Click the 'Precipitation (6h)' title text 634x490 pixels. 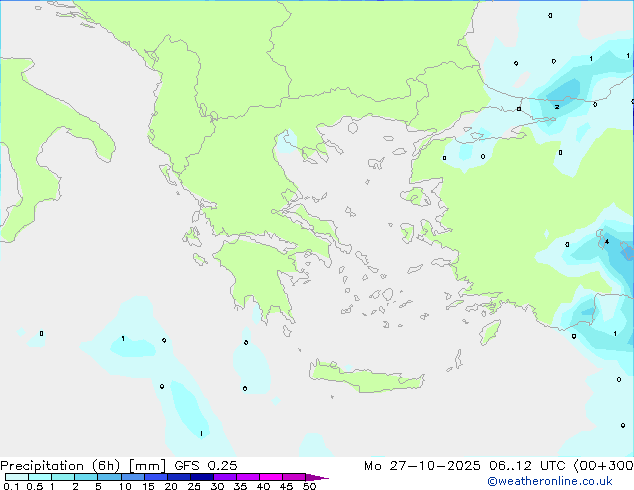[60, 466]
